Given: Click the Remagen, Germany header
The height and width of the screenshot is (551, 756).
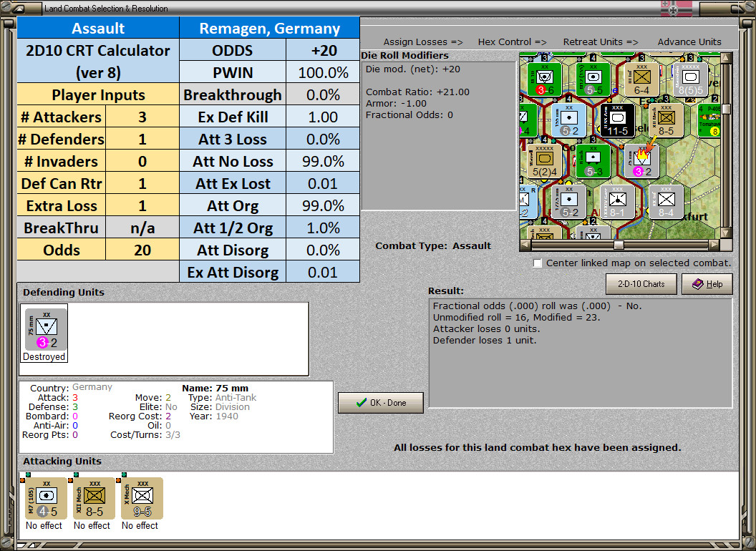Looking at the screenshot, I should [269, 28].
